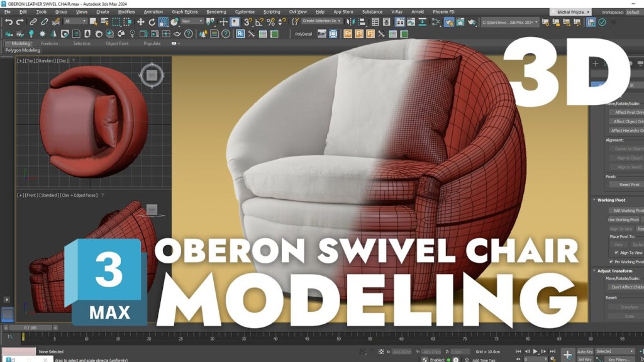Click the RC plugin icon
This screenshot has width=644, height=362.
click(x=240, y=34)
